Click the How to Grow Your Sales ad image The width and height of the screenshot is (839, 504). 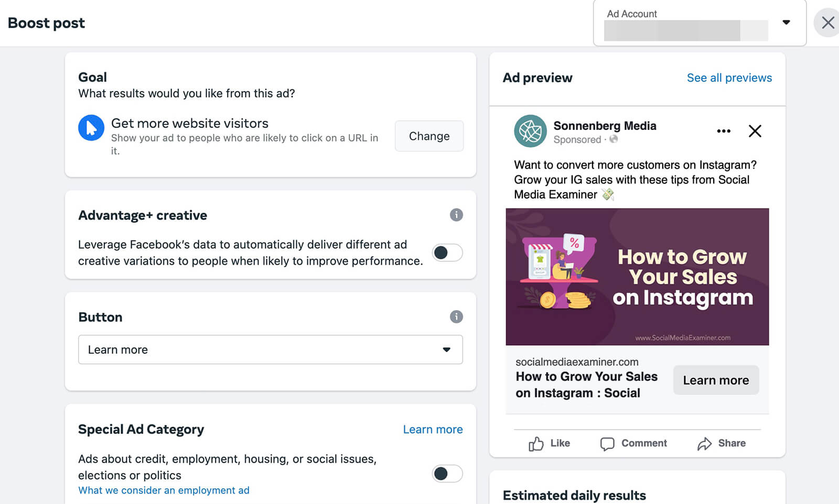click(637, 277)
